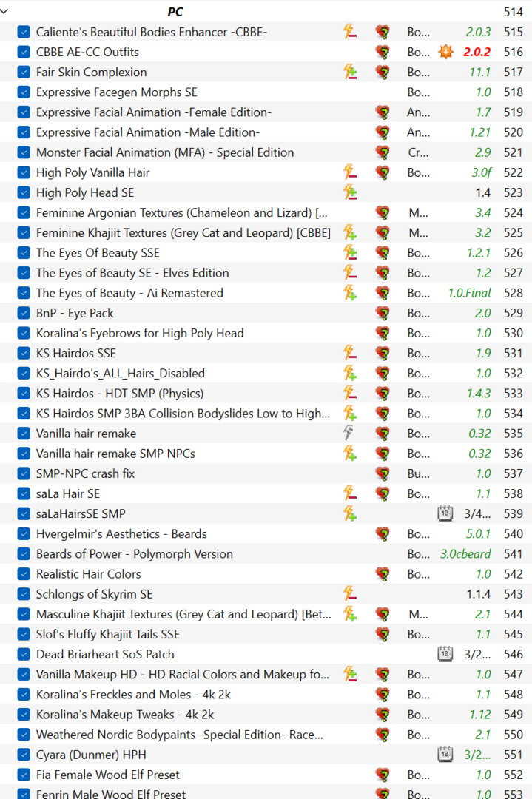This screenshot has height=799, width=532.
Task: Click the calendar icon on Cyara (Dunmer) HPH
Action: point(445,755)
